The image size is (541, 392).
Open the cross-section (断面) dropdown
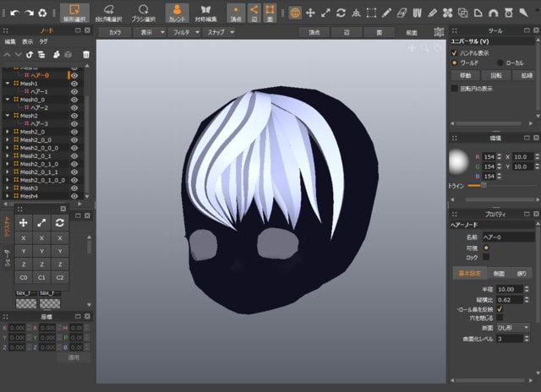pos(513,328)
